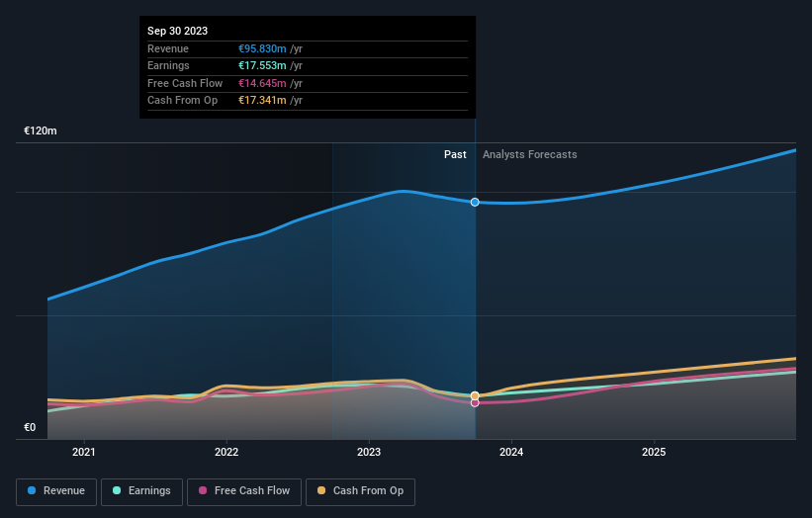The height and width of the screenshot is (518, 812).
Task: Click the orange Cash From Op data point
Action: click(x=475, y=395)
